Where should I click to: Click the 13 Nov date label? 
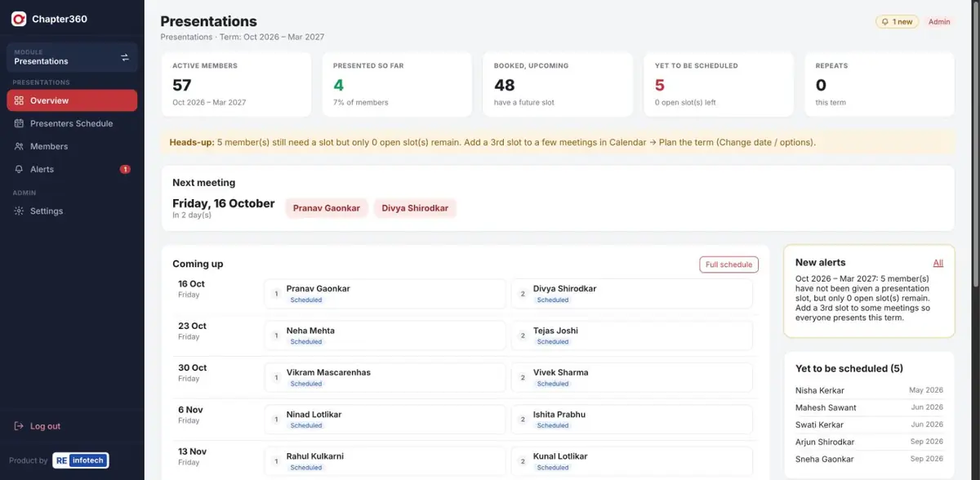(x=192, y=451)
